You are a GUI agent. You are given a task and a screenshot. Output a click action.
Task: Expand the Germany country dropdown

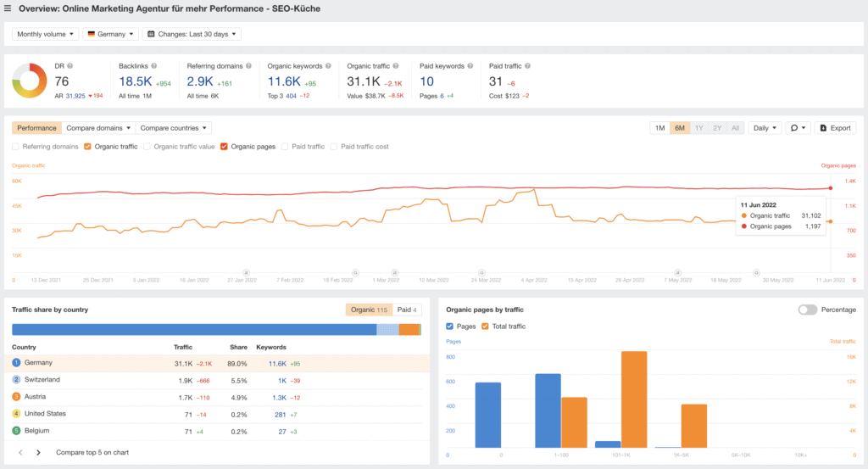(111, 34)
